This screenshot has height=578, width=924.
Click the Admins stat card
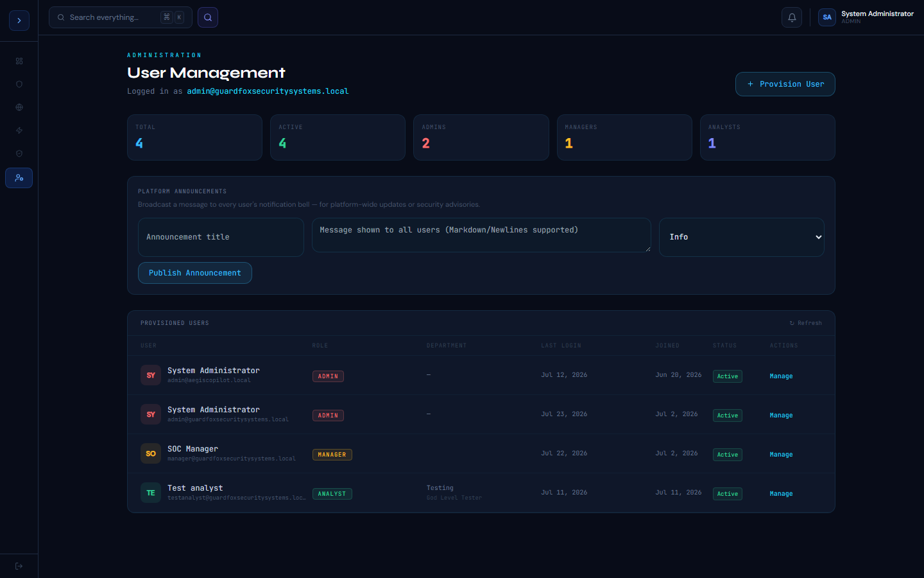point(481,137)
